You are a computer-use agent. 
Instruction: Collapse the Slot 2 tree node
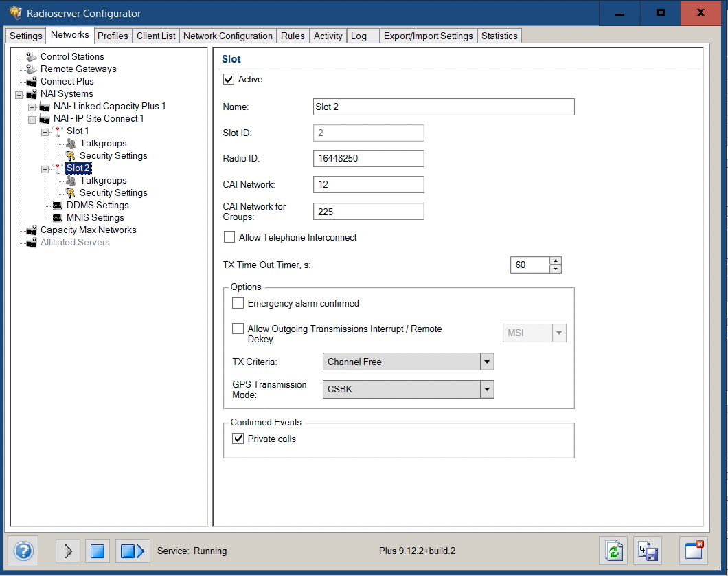point(45,170)
